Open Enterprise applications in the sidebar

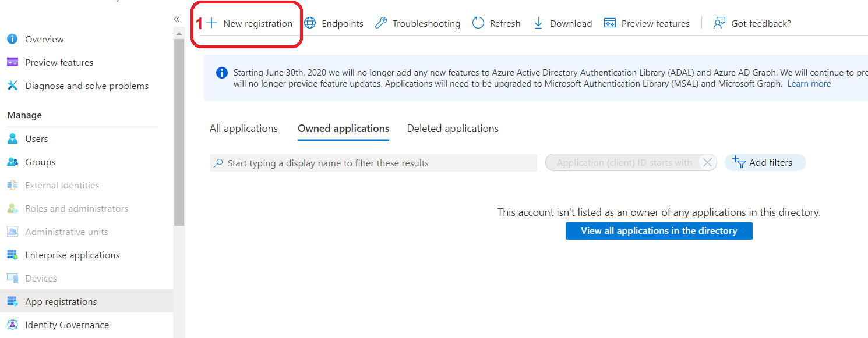[72, 255]
